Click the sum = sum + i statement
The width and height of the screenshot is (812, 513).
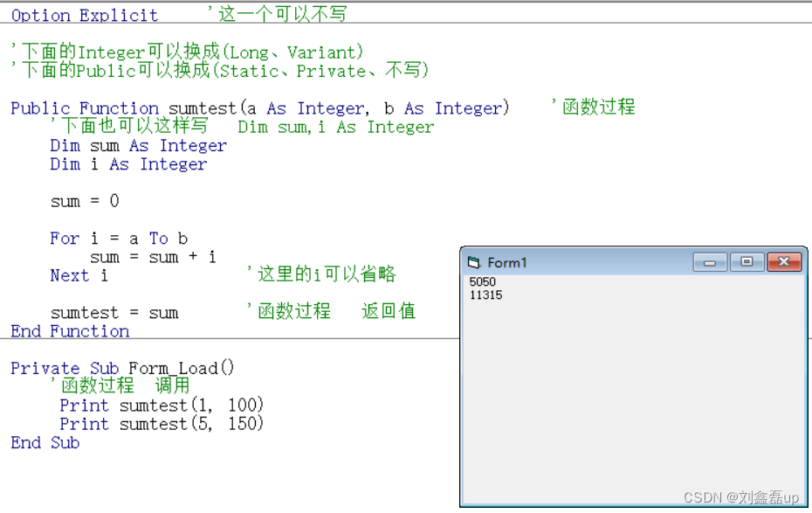[153, 257]
